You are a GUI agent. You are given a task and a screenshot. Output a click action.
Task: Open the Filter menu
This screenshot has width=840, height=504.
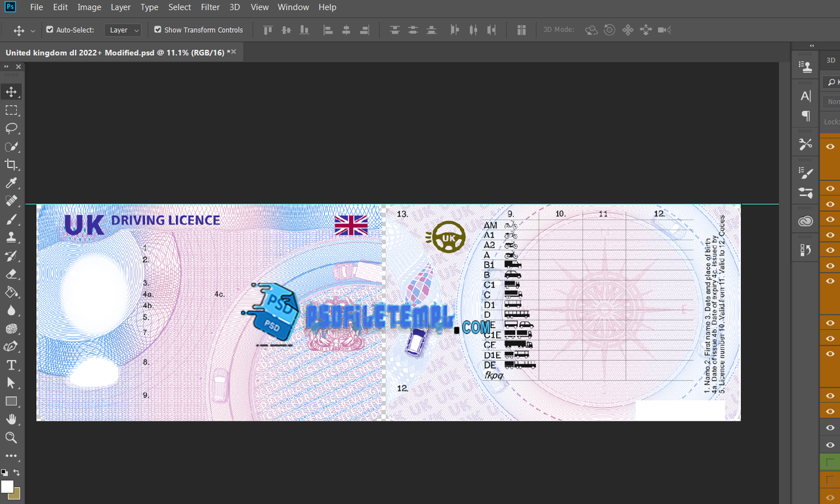(x=211, y=7)
